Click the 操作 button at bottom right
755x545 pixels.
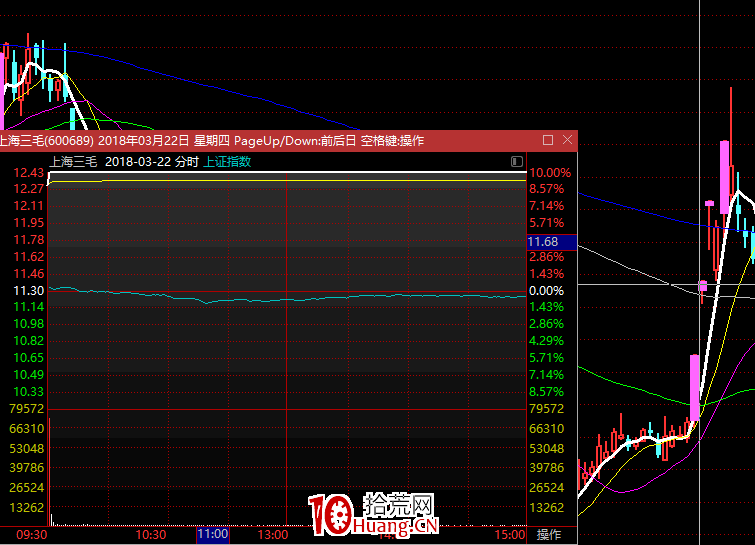click(548, 534)
